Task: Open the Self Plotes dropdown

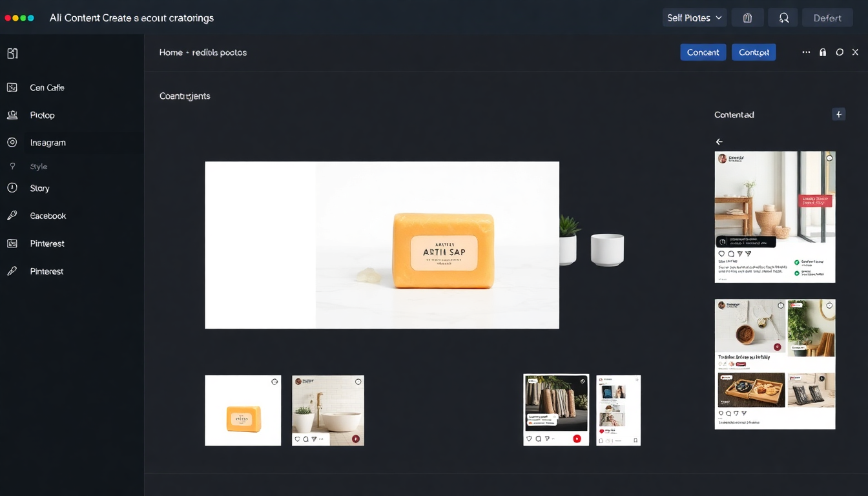Action: [x=694, y=17]
